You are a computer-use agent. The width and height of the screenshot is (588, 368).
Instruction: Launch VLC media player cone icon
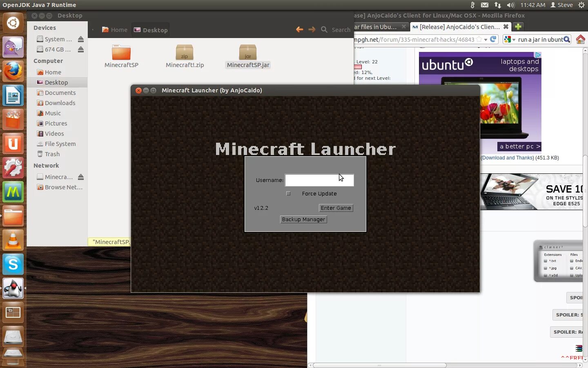coord(13,240)
